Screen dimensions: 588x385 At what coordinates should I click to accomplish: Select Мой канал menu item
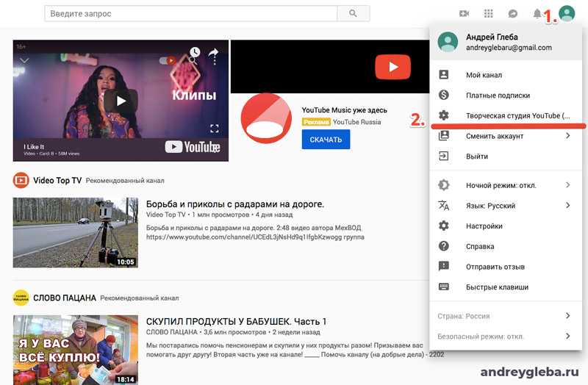pyautogui.click(x=506, y=75)
